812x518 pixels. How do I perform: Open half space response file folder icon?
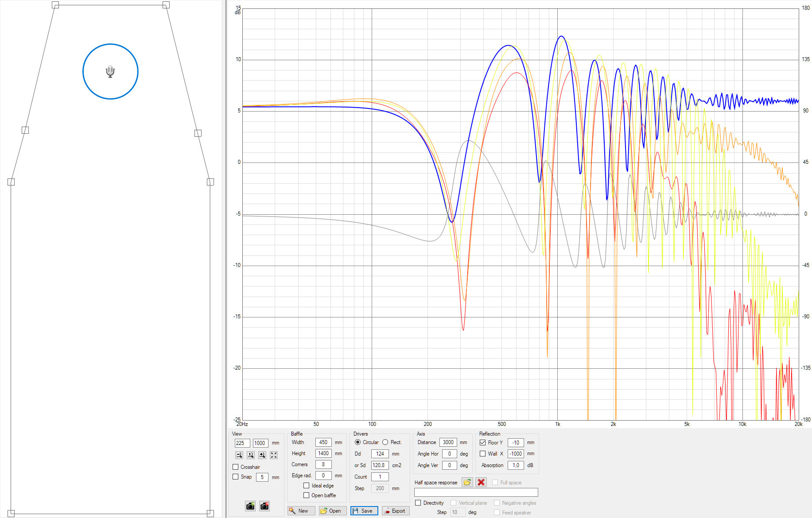click(x=467, y=483)
